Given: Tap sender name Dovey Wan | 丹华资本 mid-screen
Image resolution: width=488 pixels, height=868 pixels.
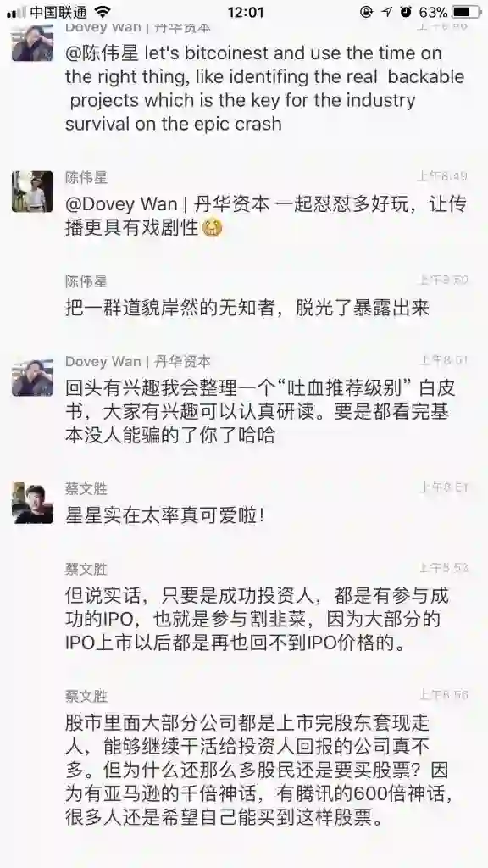Looking at the screenshot, I should [138, 361].
